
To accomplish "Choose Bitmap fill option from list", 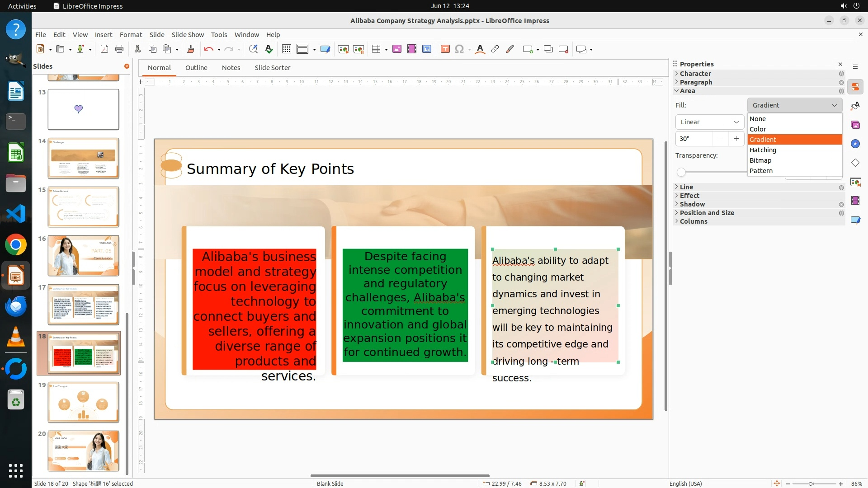I will tap(760, 160).
